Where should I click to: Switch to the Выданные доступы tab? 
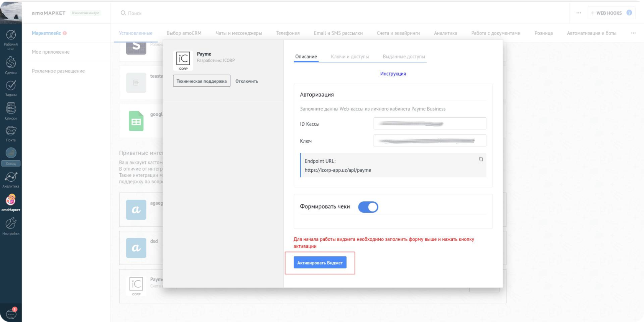[x=404, y=57]
